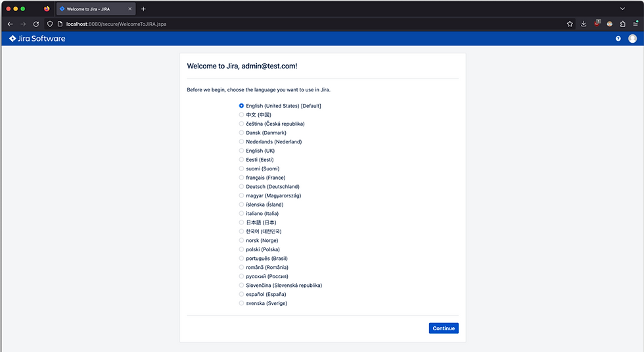The width and height of the screenshot is (644, 352).
Task: Select suomi (Suomi) radio button
Action: click(242, 168)
